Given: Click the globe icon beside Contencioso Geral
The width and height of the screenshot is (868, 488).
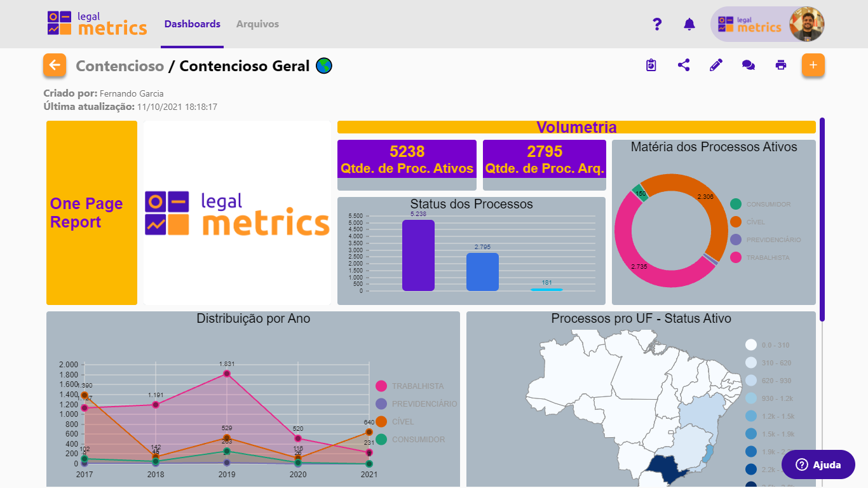Looking at the screenshot, I should (x=324, y=65).
